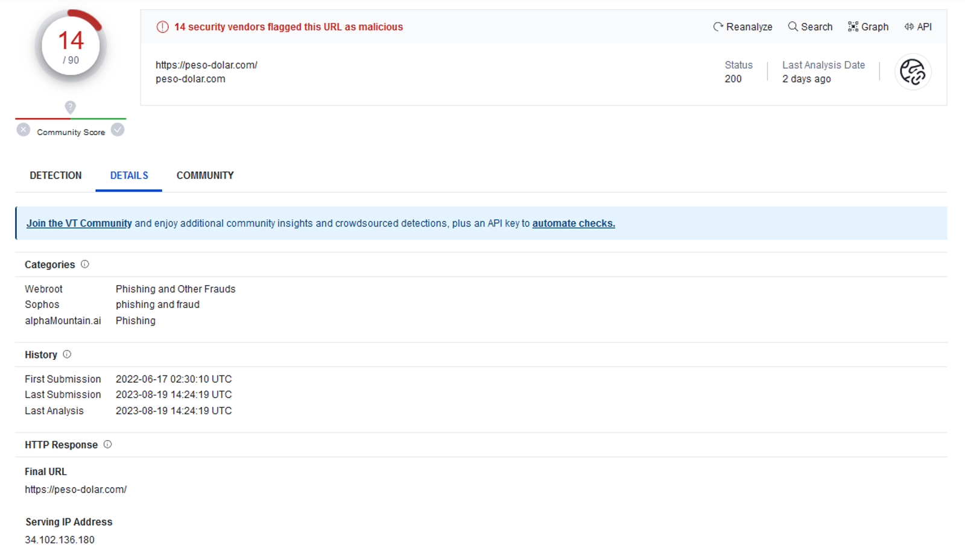Viewport: 965px width, 560px height.
Task: Click the Reanalyze button
Action: (742, 27)
